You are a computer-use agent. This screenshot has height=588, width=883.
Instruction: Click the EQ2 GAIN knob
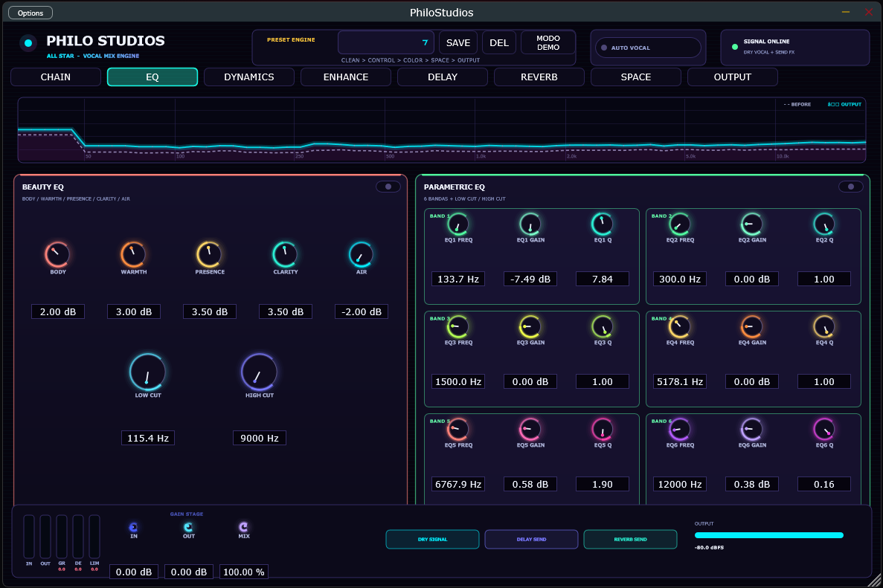pyautogui.click(x=752, y=224)
